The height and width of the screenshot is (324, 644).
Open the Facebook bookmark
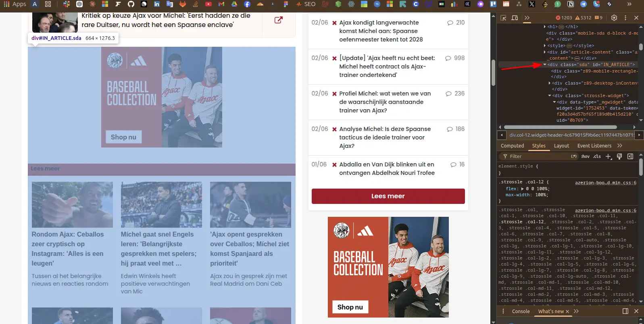click(247, 4)
